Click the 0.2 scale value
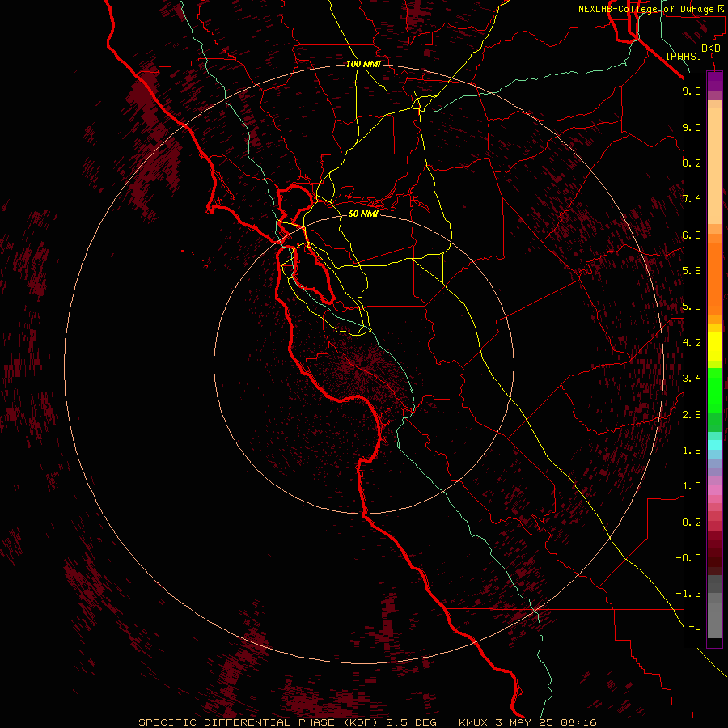 pos(692,523)
